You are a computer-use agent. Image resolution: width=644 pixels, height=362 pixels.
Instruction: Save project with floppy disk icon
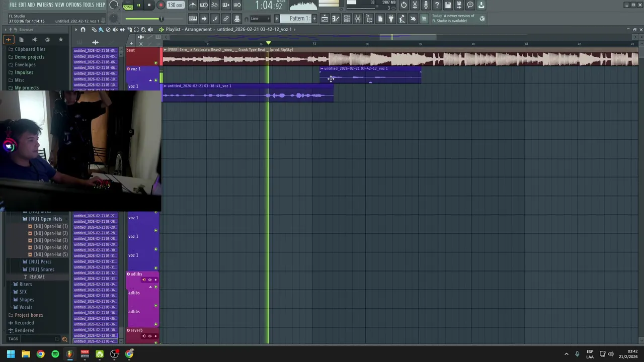click(x=448, y=5)
